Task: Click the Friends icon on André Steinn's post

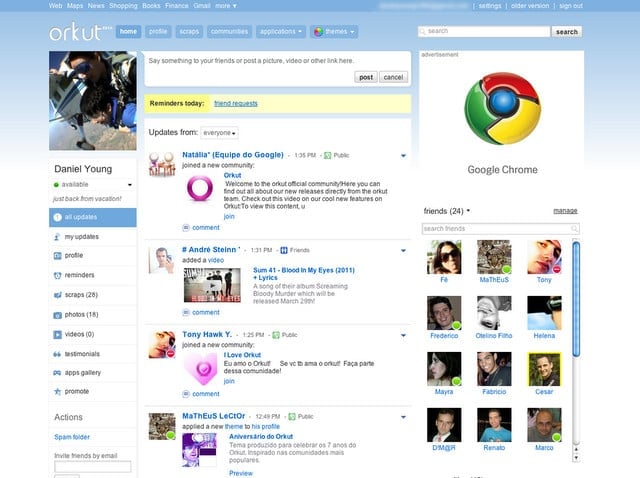Action: (284, 250)
